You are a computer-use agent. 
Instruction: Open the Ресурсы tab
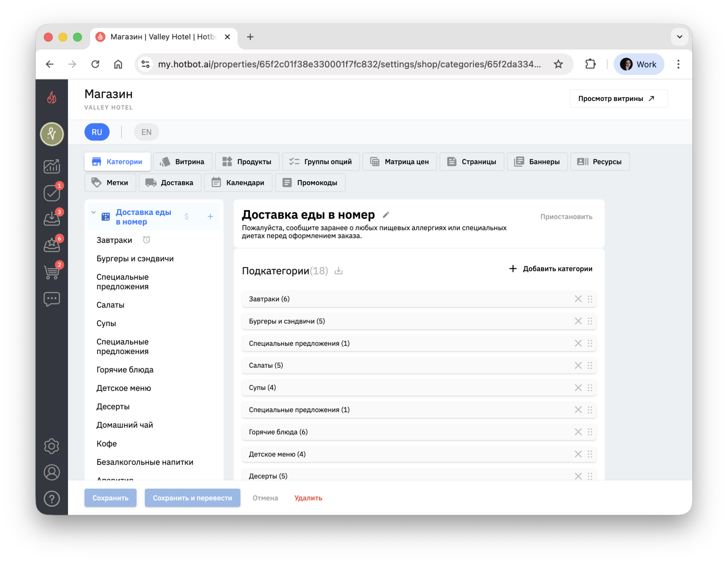click(x=600, y=162)
